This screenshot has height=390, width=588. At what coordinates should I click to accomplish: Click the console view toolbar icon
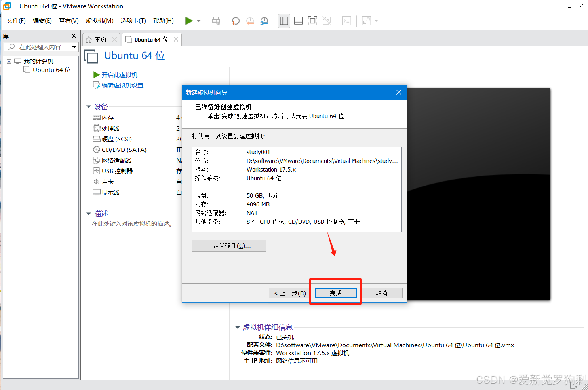pyautogui.click(x=346, y=21)
